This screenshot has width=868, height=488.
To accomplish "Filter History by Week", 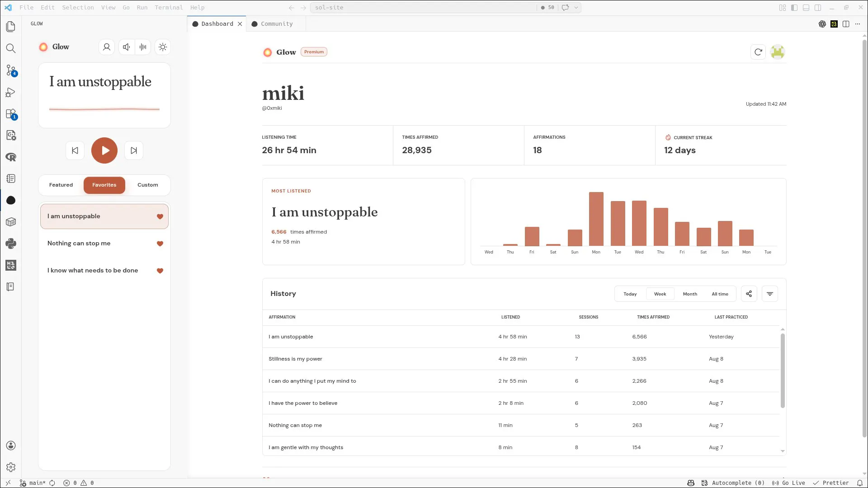I will tap(660, 294).
